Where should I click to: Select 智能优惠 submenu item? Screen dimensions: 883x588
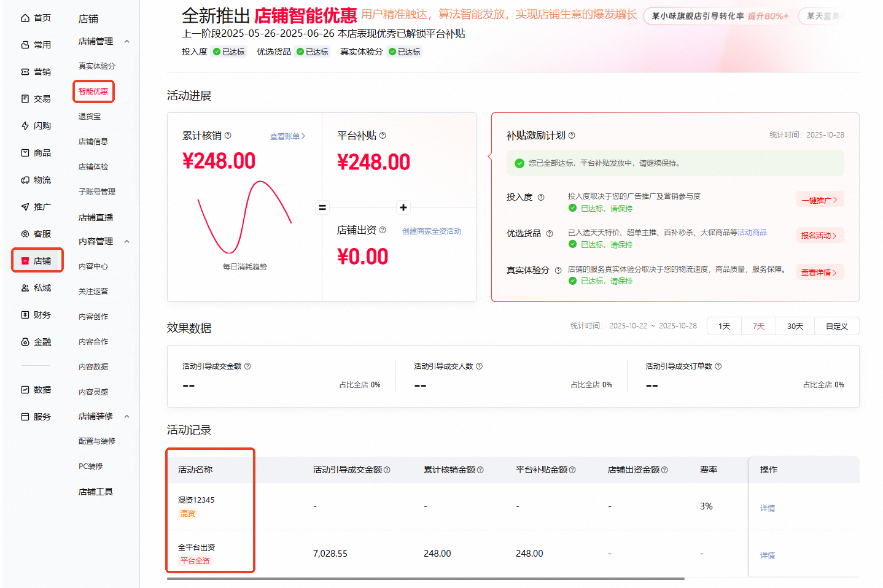coord(93,91)
